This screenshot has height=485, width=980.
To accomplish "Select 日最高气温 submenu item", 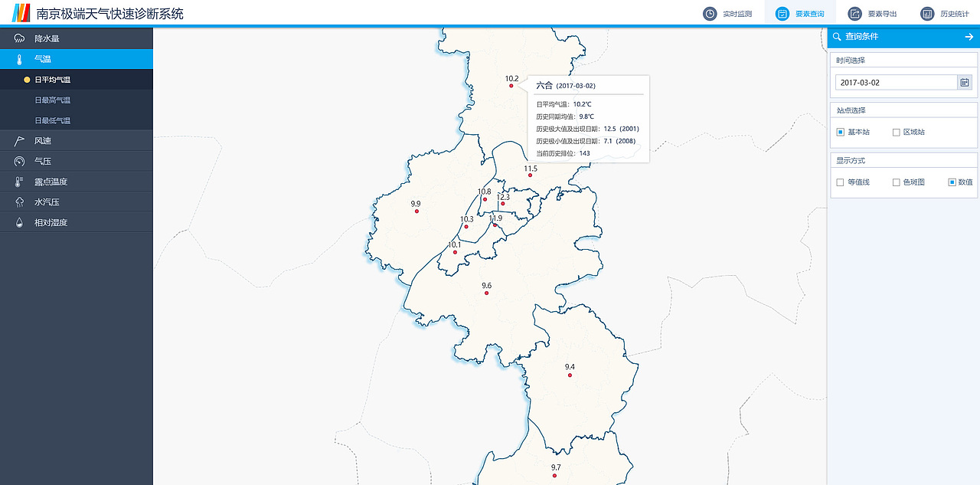I will pyautogui.click(x=77, y=100).
